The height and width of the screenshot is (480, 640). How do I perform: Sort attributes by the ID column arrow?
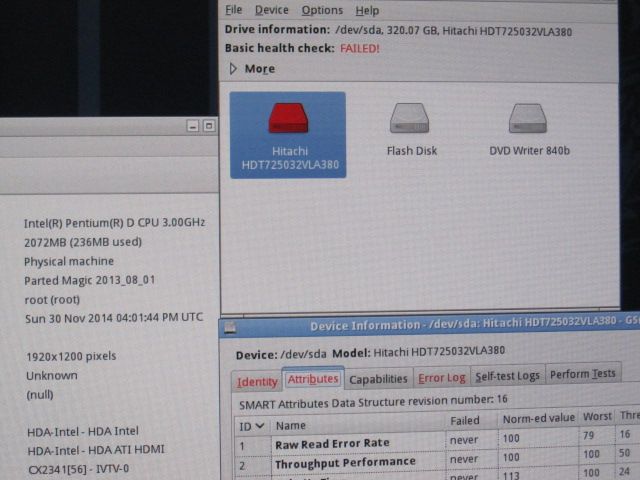click(260, 426)
